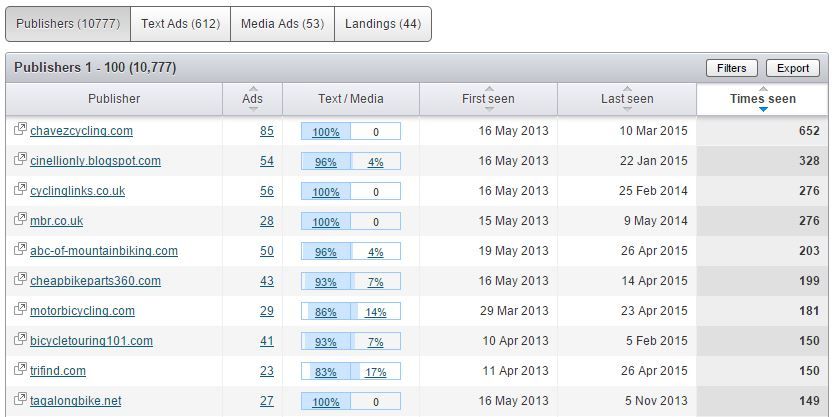
Task: Switch to the Text Ads (612) tab
Action: point(181,24)
